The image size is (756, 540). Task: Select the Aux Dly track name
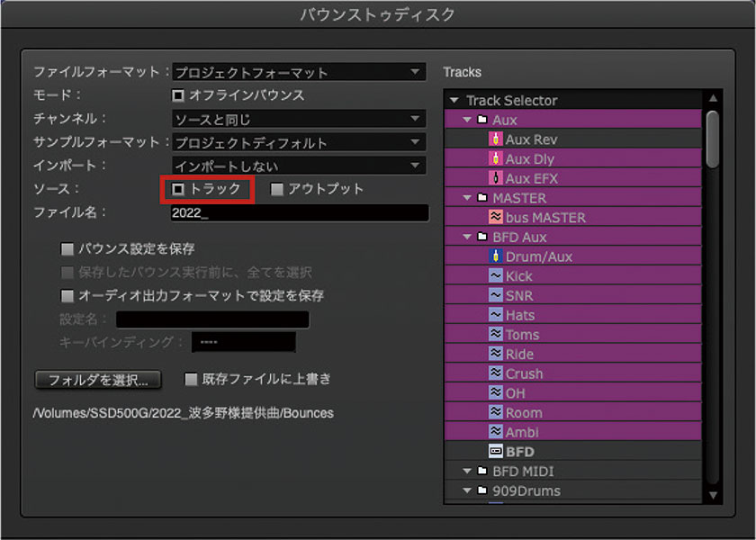point(530,159)
